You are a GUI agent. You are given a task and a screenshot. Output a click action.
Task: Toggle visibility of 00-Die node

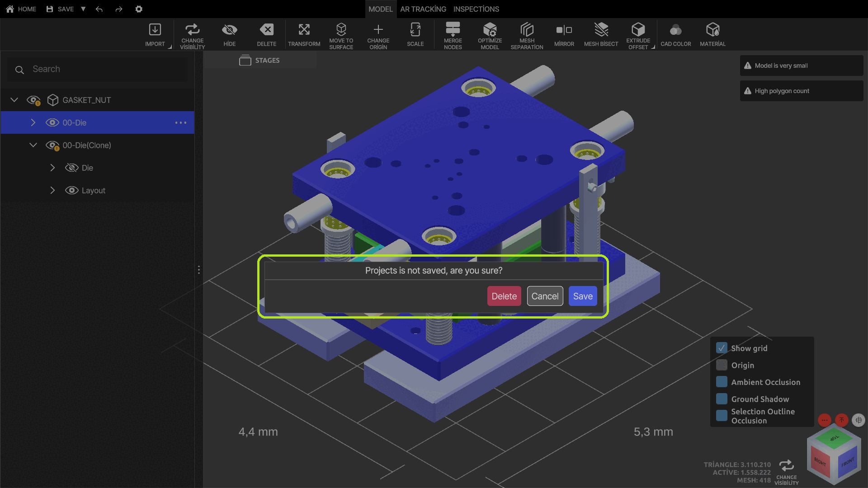tap(52, 122)
